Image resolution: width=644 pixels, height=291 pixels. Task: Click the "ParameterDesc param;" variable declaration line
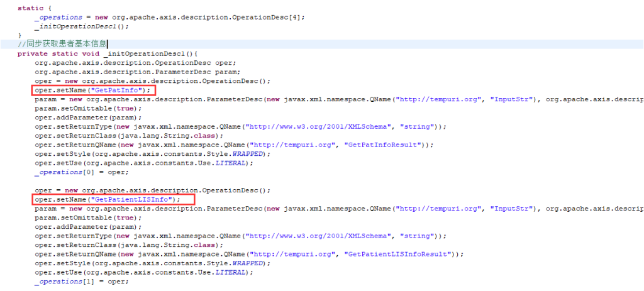tap(137, 72)
